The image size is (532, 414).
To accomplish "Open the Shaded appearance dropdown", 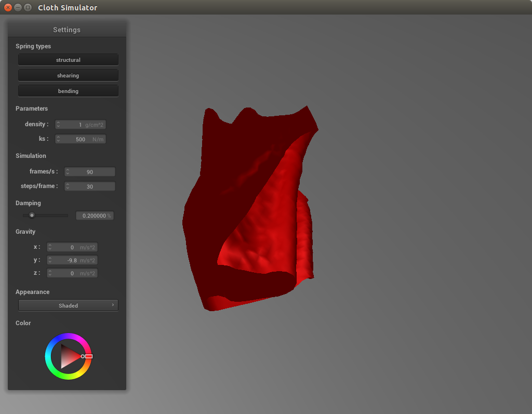I will click(x=68, y=305).
